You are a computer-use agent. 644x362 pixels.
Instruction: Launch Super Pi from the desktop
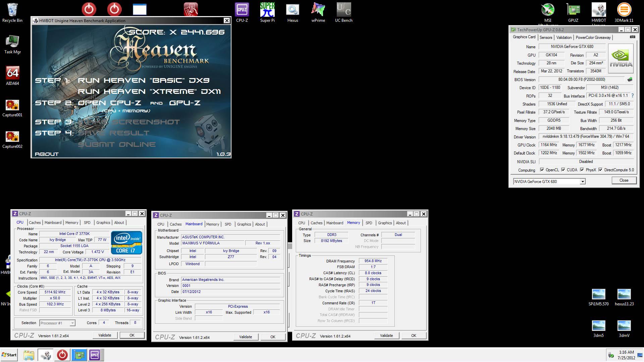[267, 12]
